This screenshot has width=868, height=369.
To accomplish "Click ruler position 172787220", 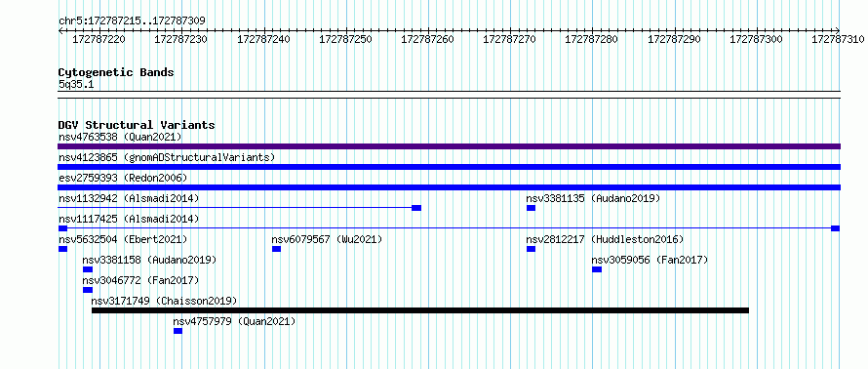I will (99, 39).
